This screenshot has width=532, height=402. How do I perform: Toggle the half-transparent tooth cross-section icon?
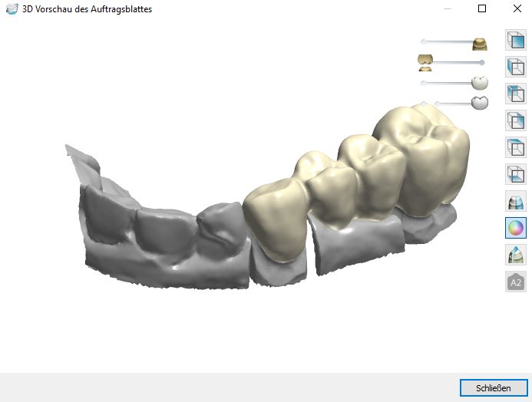pyautogui.click(x=515, y=201)
